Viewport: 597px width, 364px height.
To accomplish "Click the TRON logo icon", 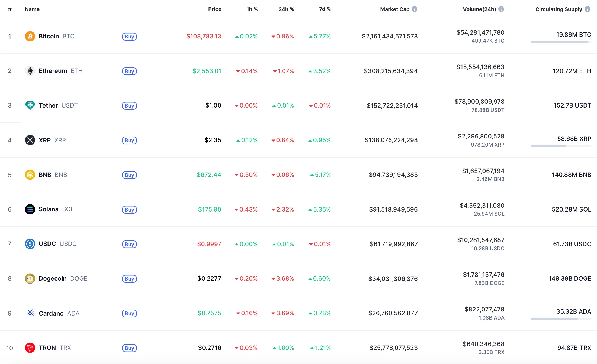I will [x=30, y=348].
